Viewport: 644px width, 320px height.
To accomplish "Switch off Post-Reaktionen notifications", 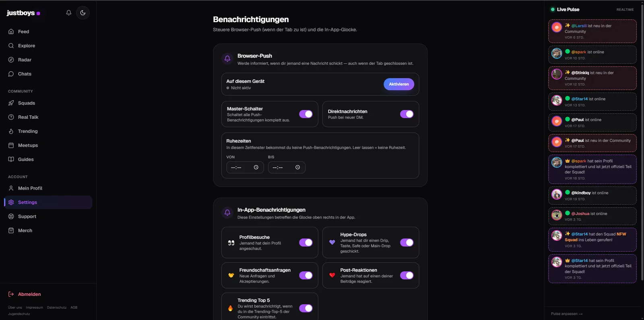I will point(407,275).
